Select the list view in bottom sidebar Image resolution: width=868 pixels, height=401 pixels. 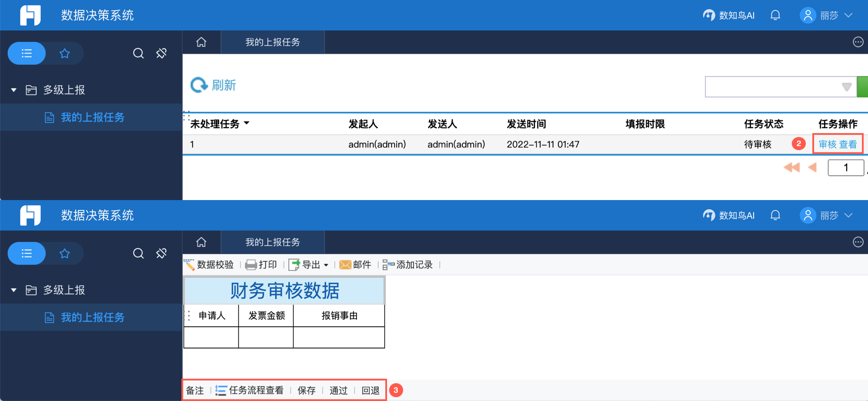click(27, 254)
